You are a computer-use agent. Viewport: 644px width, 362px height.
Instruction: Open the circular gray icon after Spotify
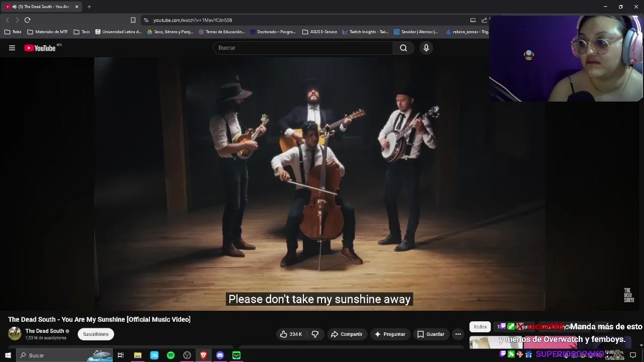click(187, 355)
